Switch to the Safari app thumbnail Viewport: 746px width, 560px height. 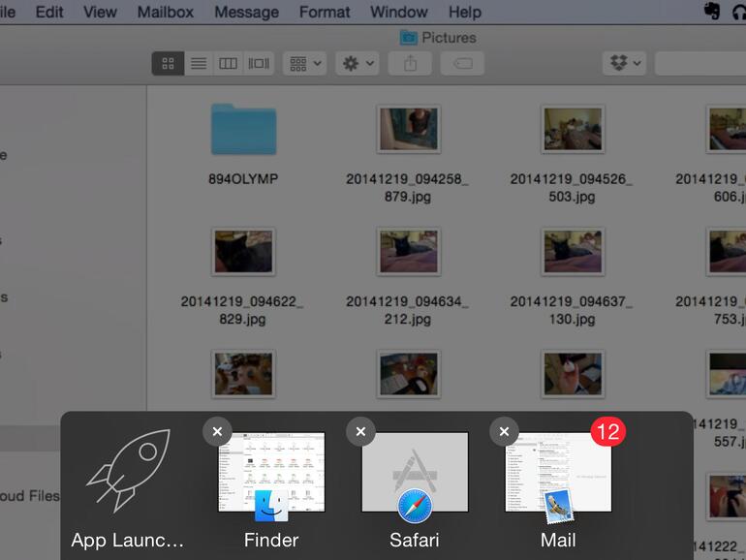click(415, 472)
